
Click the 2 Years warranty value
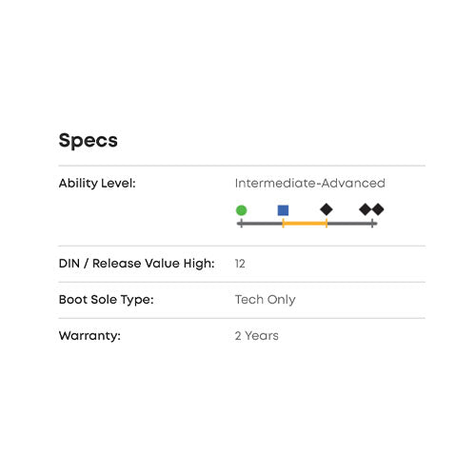click(257, 336)
